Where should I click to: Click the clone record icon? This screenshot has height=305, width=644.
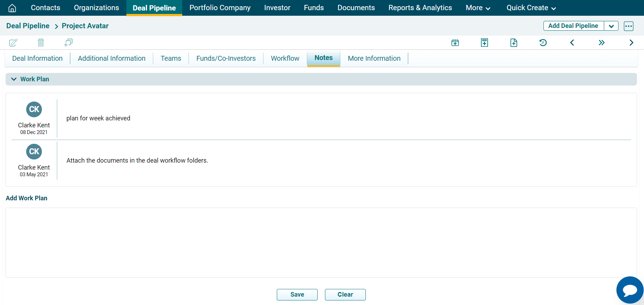click(68, 43)
